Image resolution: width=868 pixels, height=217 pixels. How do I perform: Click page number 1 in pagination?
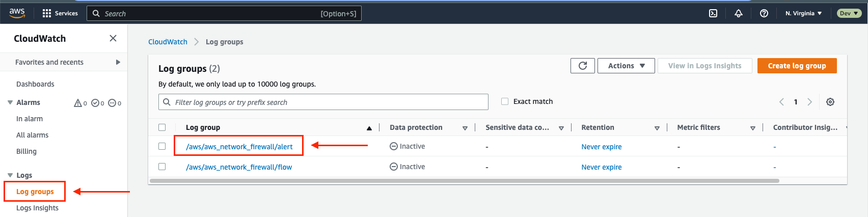[796, 102]
